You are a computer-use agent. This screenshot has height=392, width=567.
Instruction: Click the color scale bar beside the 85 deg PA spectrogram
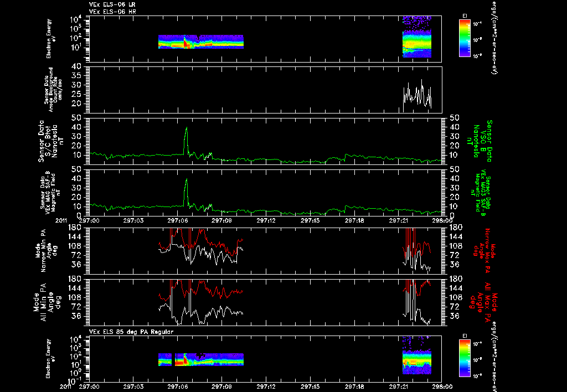pyautogui.click(x=465, y=359)
